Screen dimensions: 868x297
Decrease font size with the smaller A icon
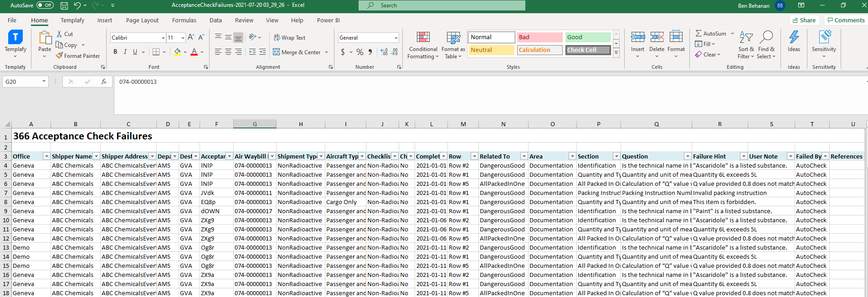click(x=201, y=37)
